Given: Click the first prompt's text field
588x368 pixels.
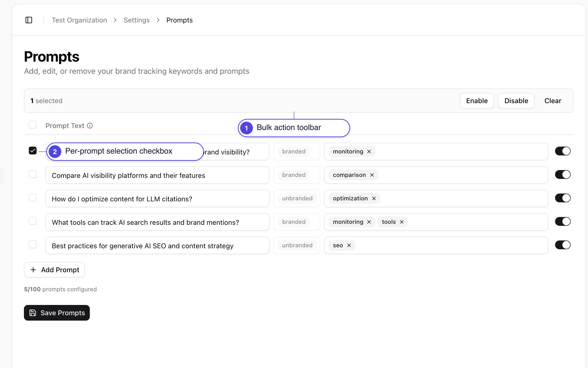Looking at the screenshot, I should point(157,152).
